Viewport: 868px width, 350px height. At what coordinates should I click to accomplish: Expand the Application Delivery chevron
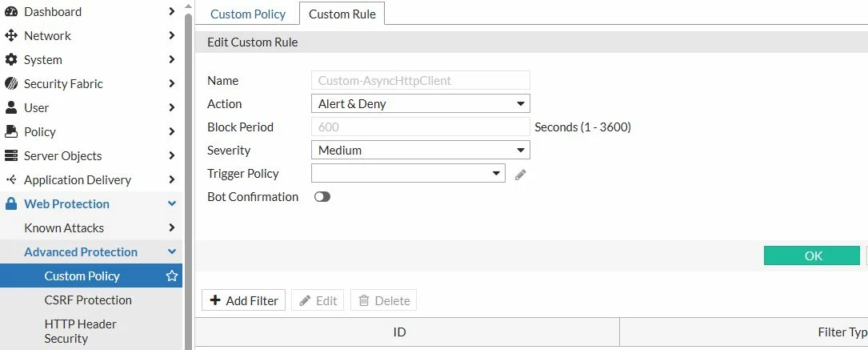coord(172,179)
